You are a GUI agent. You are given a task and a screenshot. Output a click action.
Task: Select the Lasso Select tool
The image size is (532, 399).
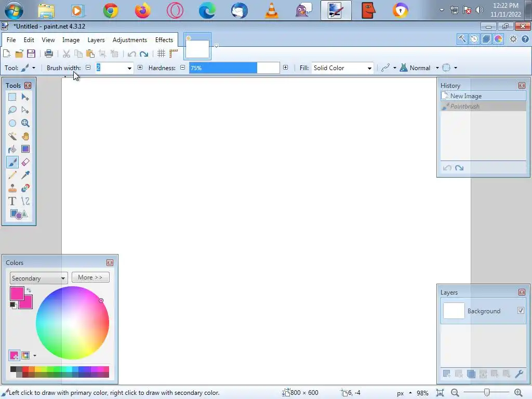click(12, 110)
